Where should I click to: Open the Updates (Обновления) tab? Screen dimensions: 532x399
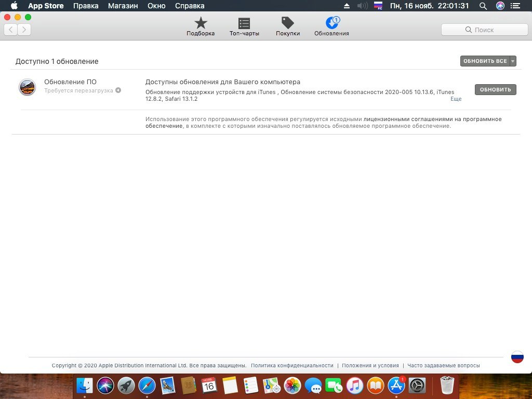coord(331,26)
